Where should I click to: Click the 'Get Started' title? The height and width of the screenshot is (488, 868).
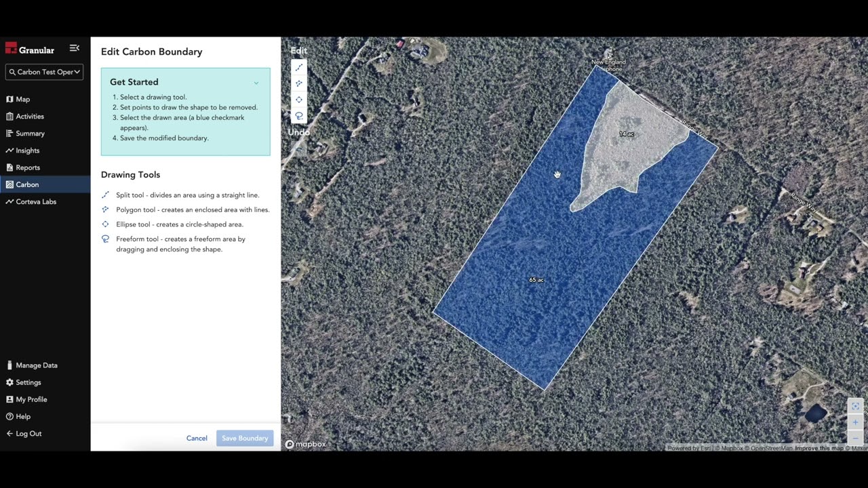(x=134, y=82)
